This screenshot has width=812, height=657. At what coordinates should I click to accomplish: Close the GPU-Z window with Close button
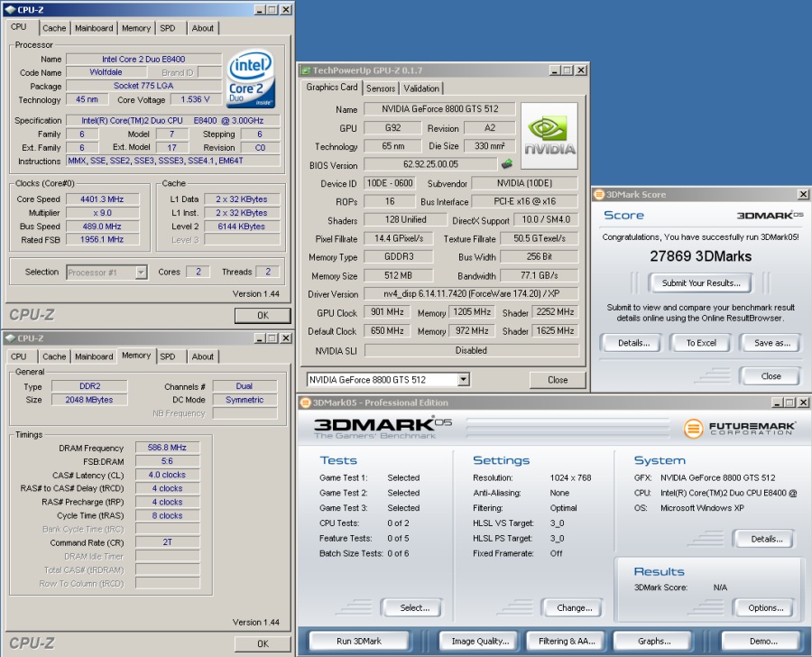pyautogui.click(x=558, y=380)
